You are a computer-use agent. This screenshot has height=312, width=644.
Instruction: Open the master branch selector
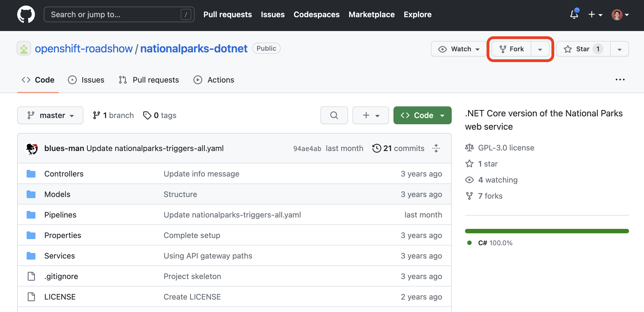pos(50,115)
